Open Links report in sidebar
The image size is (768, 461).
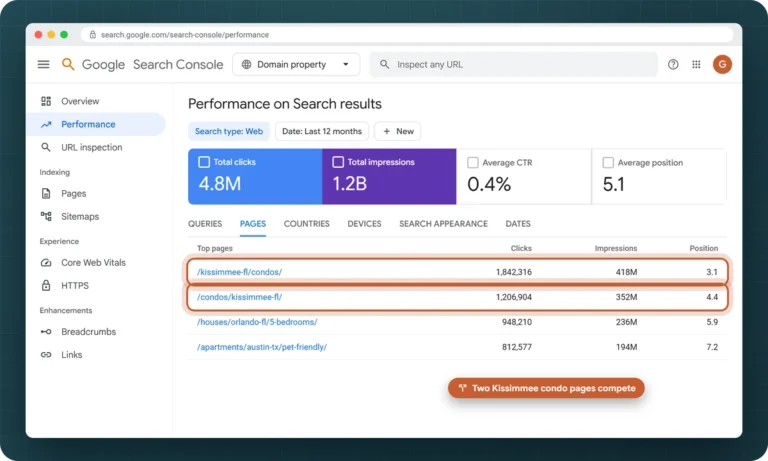[72, 355]
